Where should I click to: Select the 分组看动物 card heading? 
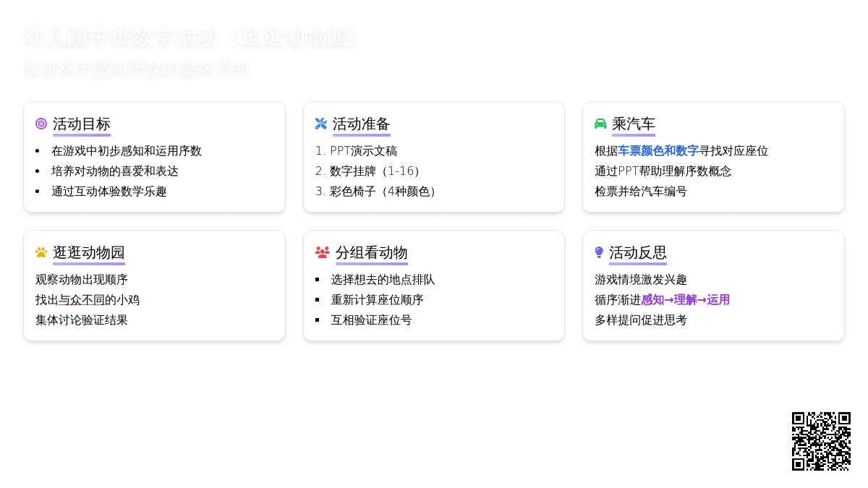click(372, 252)
